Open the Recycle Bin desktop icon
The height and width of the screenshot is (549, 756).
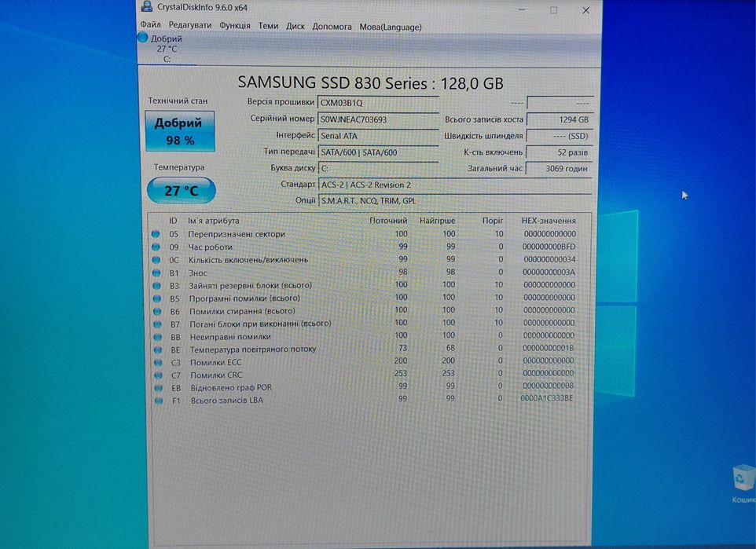[x=743, y=484]
